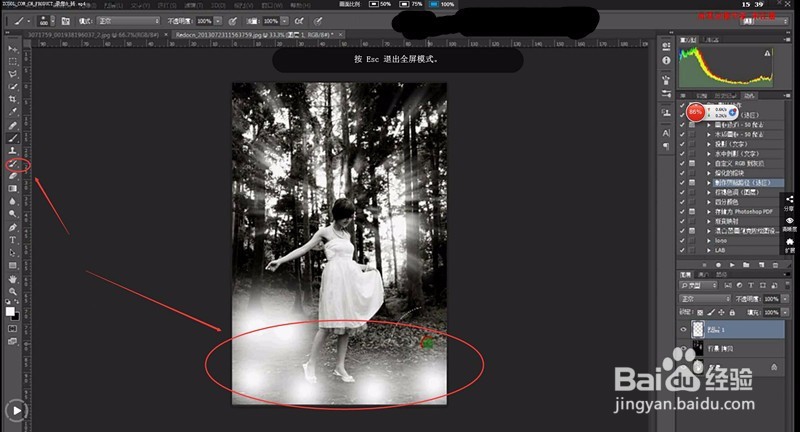Screen dimensions: 800x432
Task: Select the Path Selection tool
Action: point(13,253)
